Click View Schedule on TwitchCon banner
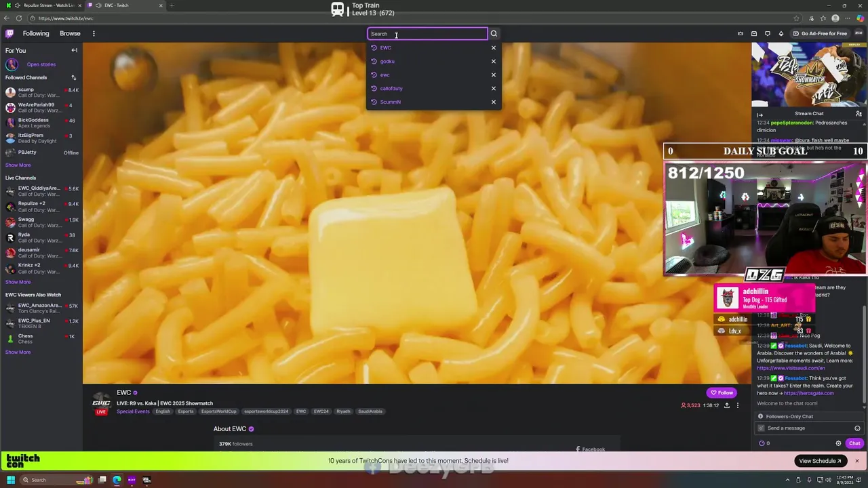868x488 pixels. [x=819, y=461]
